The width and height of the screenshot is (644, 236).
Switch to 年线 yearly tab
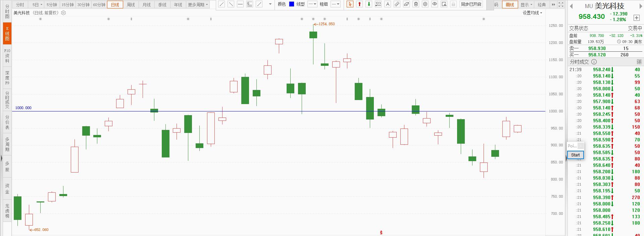click(178, 5)
